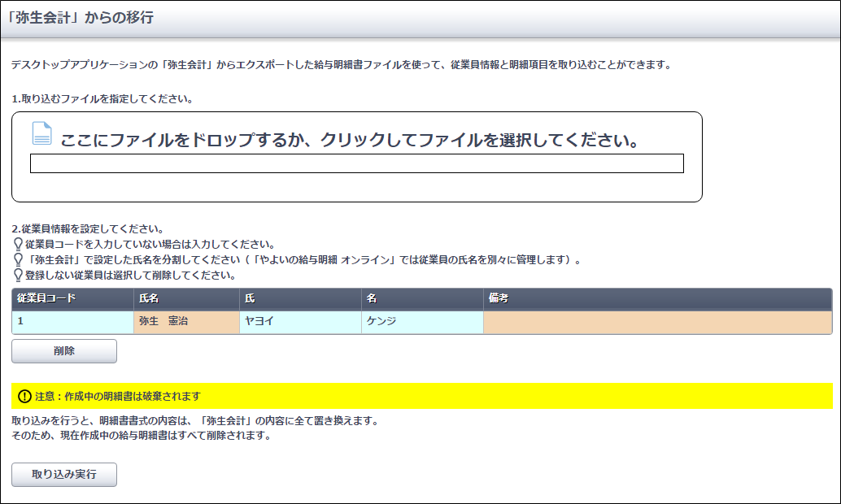Click the 従業員コード column header
841x504 pixels.
73,299
